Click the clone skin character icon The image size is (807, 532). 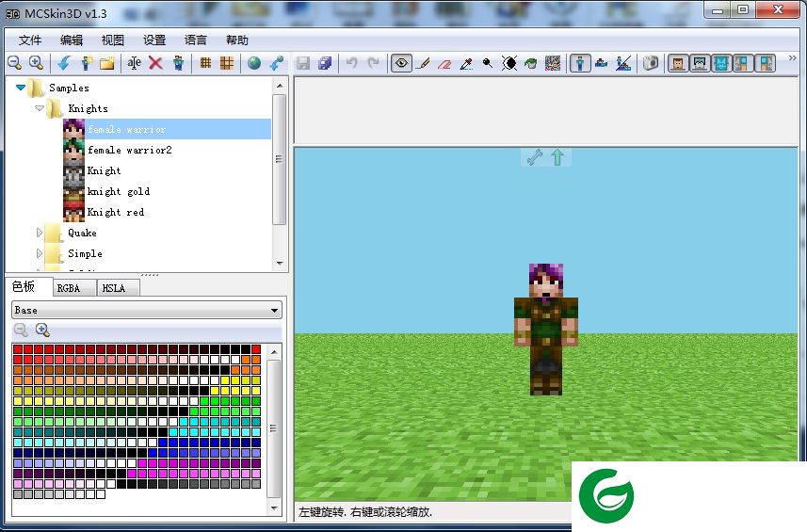tap(178, 63)
